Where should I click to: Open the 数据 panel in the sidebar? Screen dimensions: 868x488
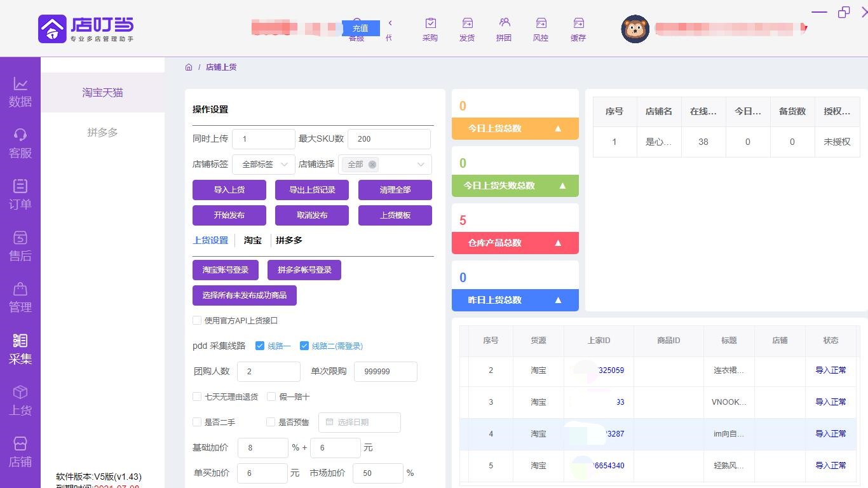point(20,92)
